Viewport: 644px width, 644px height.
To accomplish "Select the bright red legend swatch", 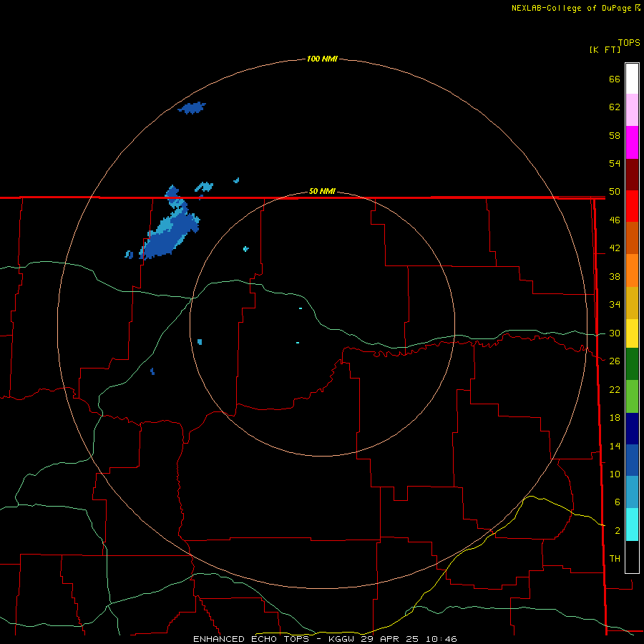I will pyautogui.click(x=632, y=206).
